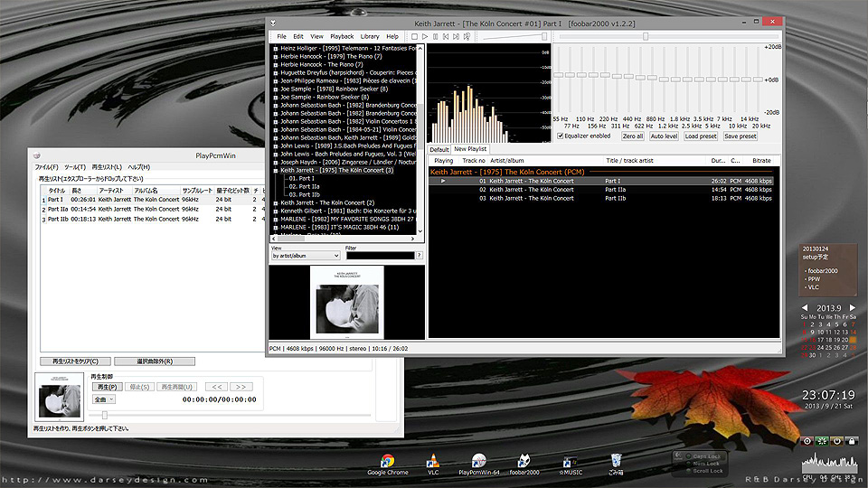The width and height of the screenshot is (868, 488).
Task: Click the Stop button in foobar2000 toolbar
Action: [x=414, y=36]
